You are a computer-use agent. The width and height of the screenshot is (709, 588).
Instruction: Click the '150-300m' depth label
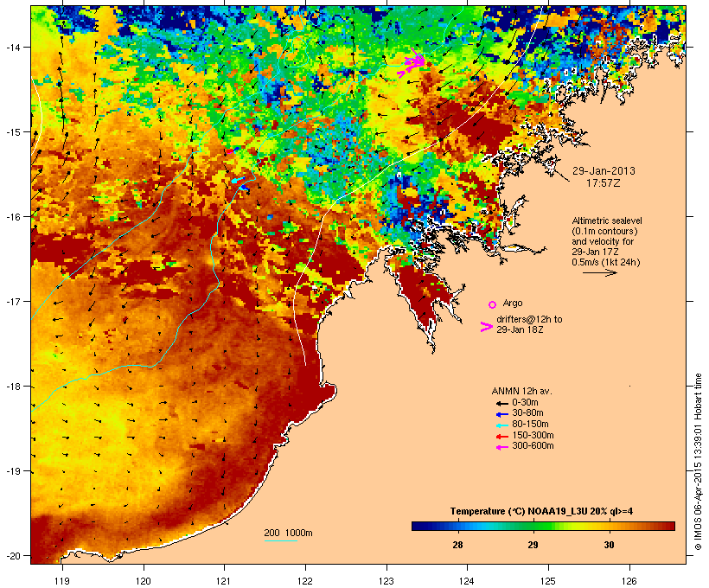(533, 436)
